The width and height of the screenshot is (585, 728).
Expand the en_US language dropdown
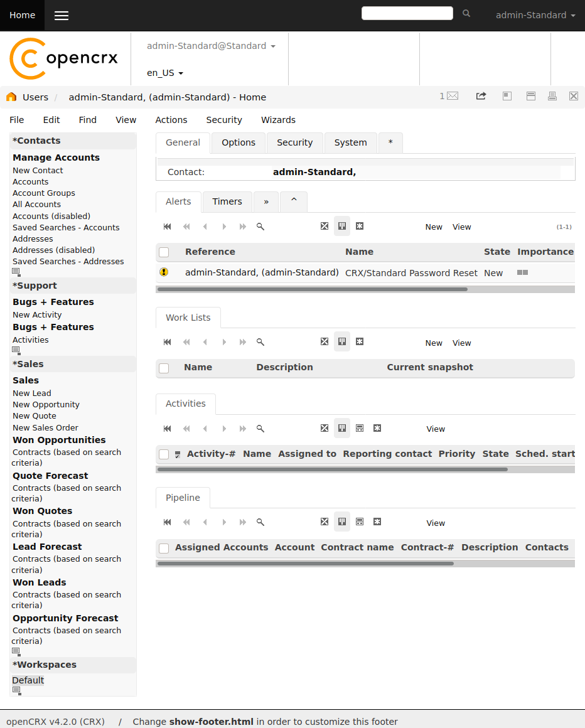pyautogui.click(x=165, y=73)
